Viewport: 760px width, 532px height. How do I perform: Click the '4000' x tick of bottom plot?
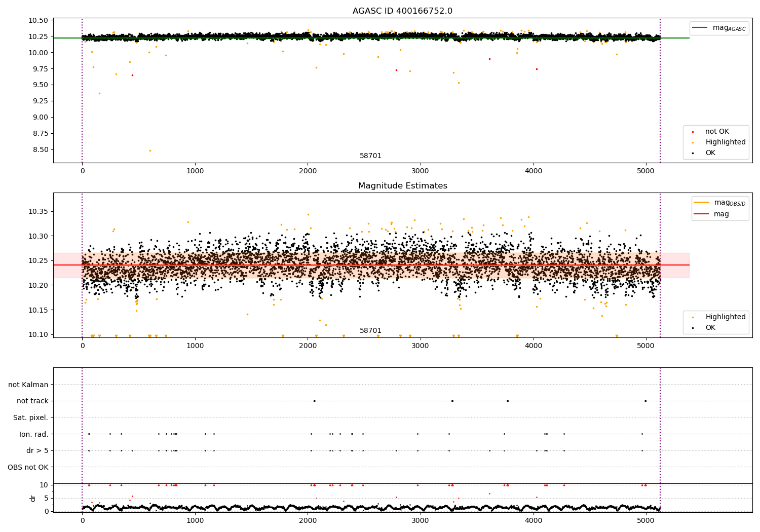(x=534, y=520)
